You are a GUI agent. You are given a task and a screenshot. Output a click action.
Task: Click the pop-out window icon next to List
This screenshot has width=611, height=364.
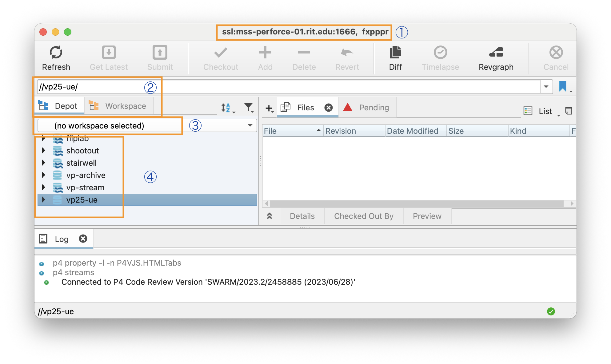[569, 111]
